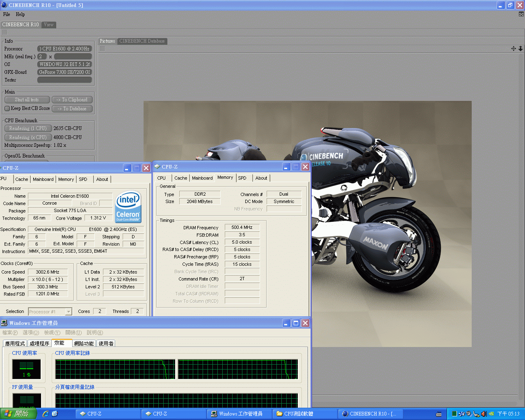Image resolution: width=525 pixels, height=420 pixels.
Task: Open 說明(H) menu in Task Manager
Action: [x=95, y=333]
